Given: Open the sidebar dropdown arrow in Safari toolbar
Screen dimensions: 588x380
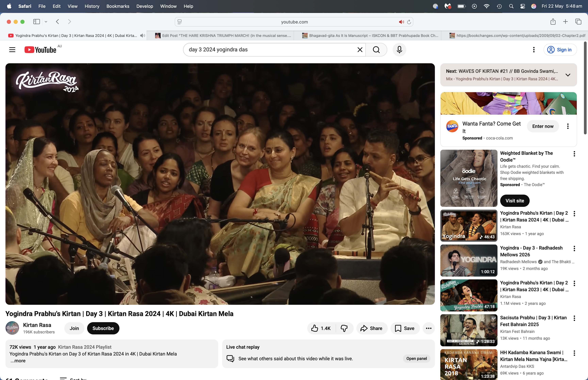Looking at the screenshot, I should point(46,22).
